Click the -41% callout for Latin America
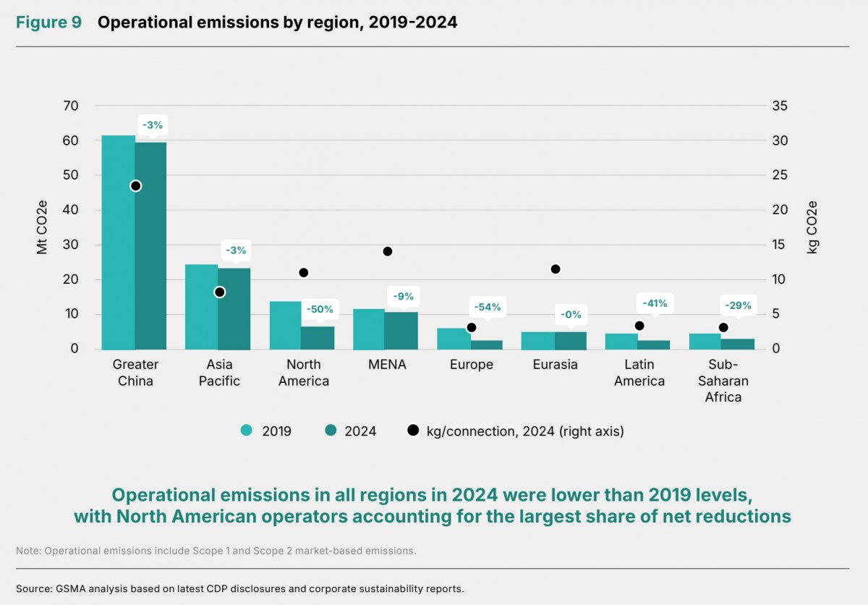The image size is (868, 605). (655, 302)
